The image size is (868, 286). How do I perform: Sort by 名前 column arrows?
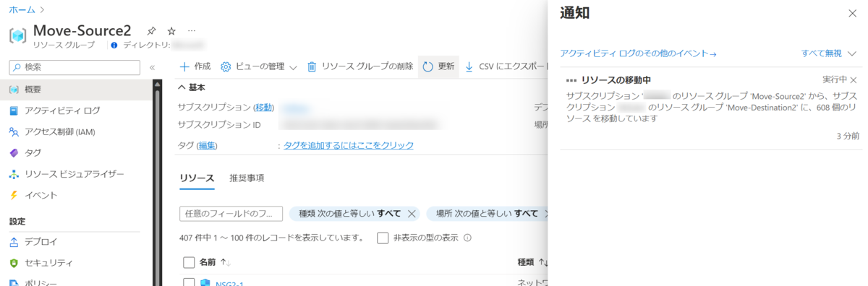pos(226,262)
